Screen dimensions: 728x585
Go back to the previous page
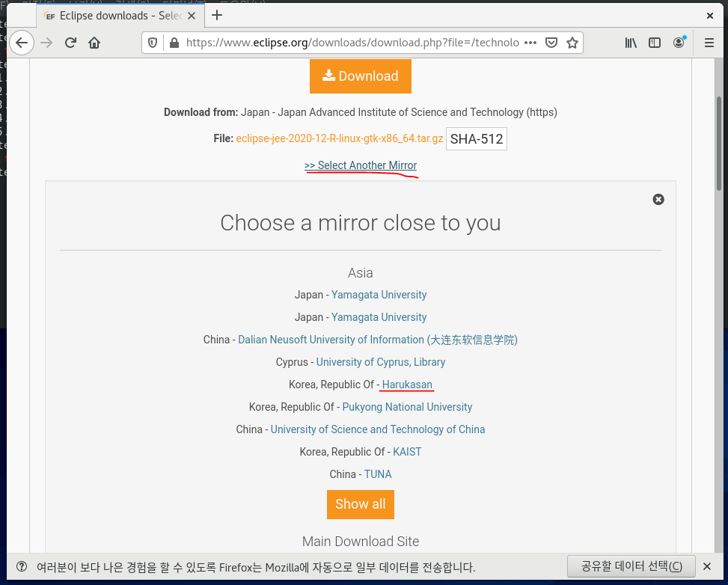pyautogui.click(x=22, y=43)
